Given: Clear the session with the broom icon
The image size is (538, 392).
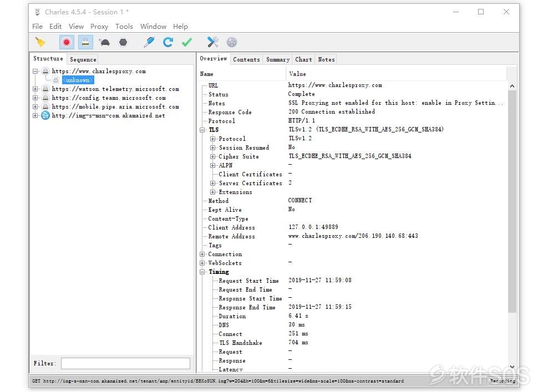Looking at the screenshot, I should point(40,42).
